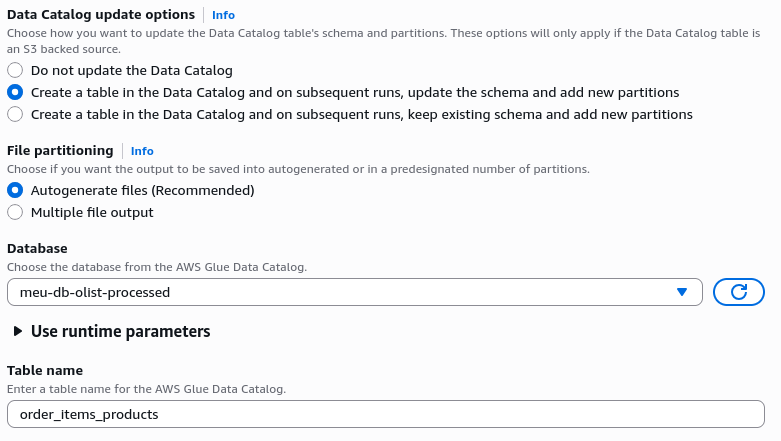Select keep existing schema and add partitions option
This screenshot has width=781, height=441.
[15, 114]
